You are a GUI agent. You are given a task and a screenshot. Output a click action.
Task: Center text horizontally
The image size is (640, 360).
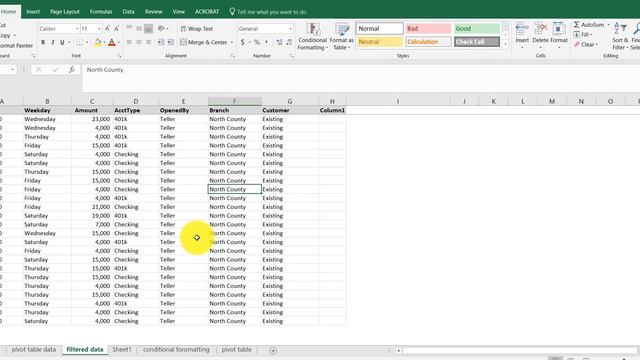click(x=139, y=42)
